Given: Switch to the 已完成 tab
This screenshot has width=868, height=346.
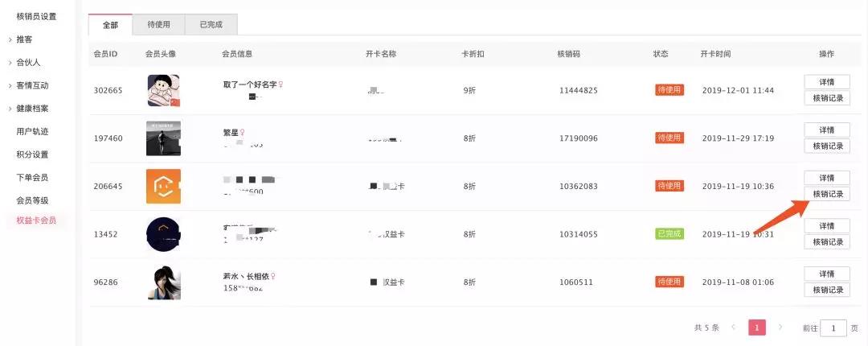Looking at the screenshot, I should click(211, 25).
